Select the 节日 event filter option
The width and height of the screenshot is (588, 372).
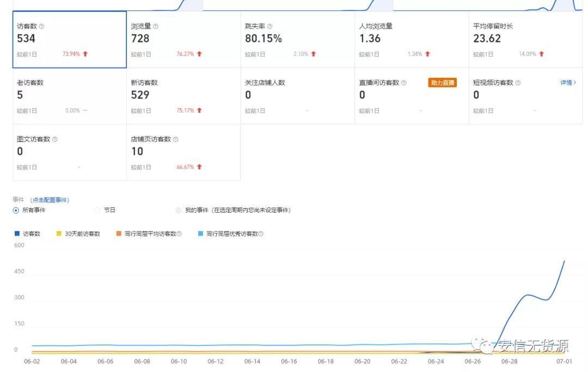tap(96, 210)
